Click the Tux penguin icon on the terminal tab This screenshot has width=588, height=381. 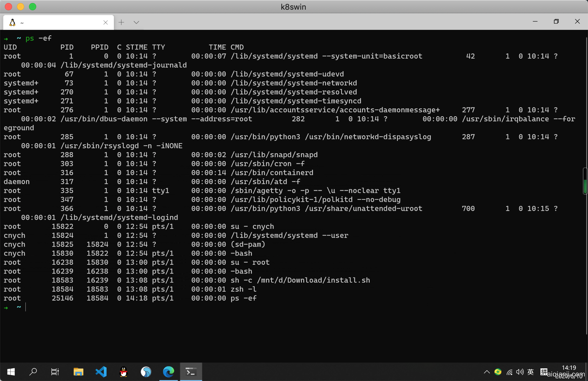coord(12,22)
